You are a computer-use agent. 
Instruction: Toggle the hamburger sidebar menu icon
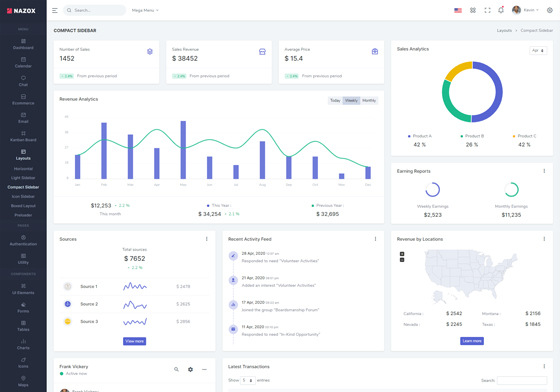[55, 10]
